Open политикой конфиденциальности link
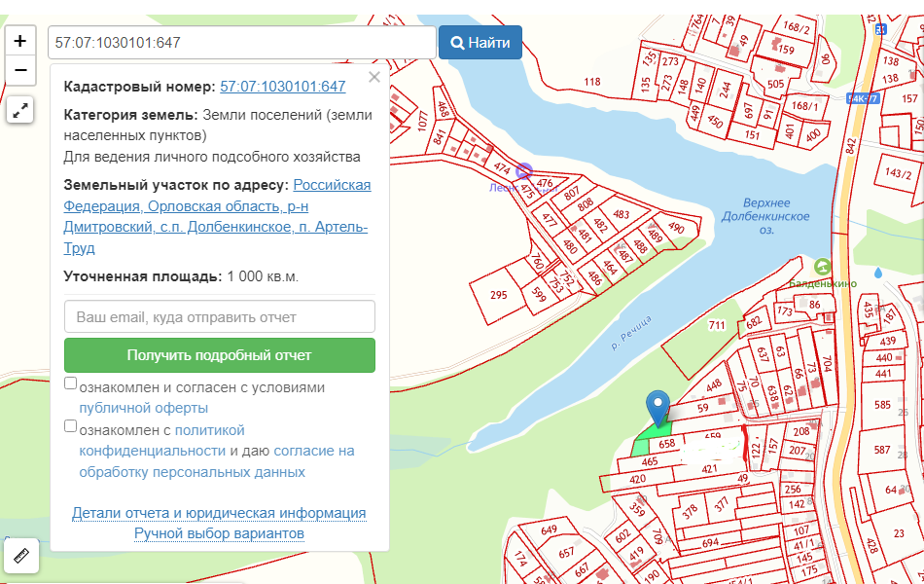Screen dimensions: 924x584 162,441
